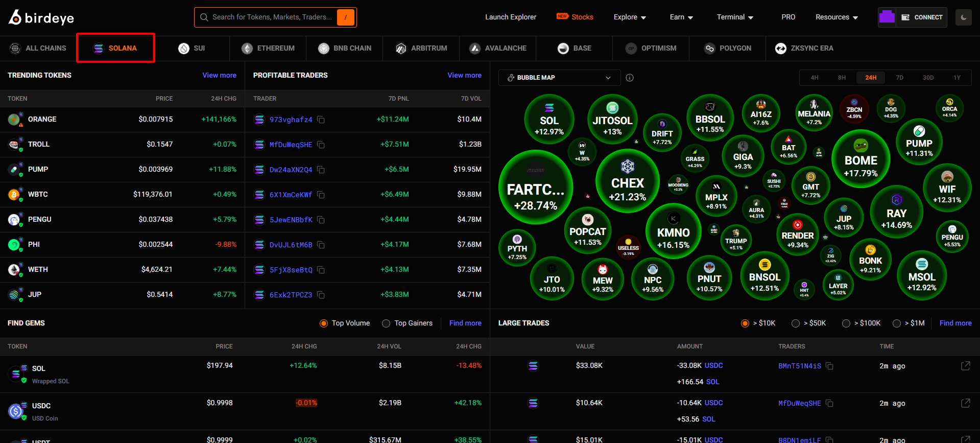Switch to Ethereum chain tab
Screen dimensions: 980x443
[x=268, y=49]
